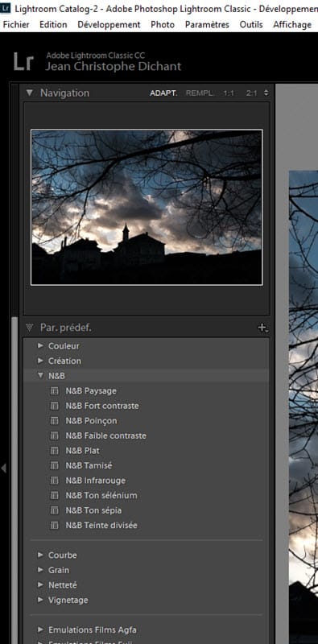Open the Edition menu

pos(53,25)
